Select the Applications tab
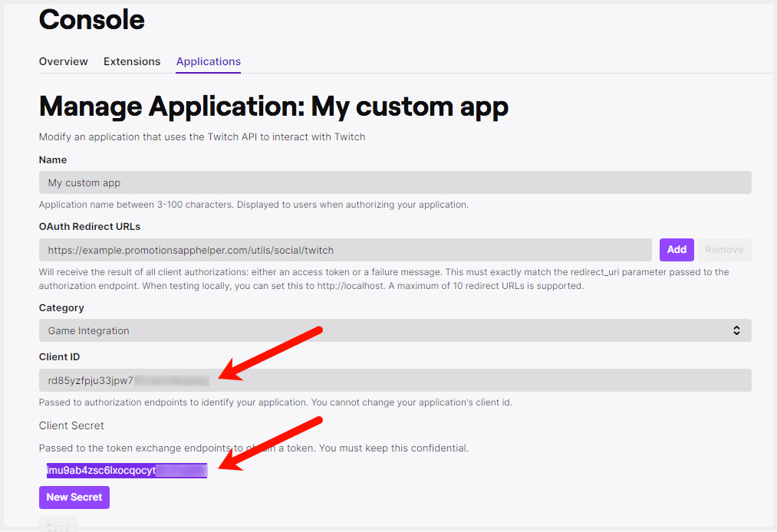This screenshot has width=777, height=532. point(208,61)
